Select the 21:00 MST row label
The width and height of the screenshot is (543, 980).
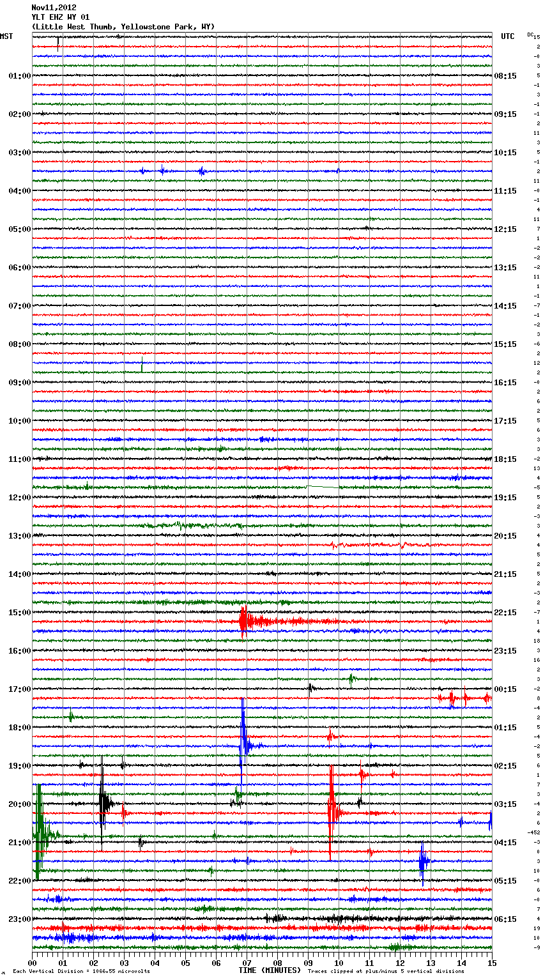click(19, 843)
